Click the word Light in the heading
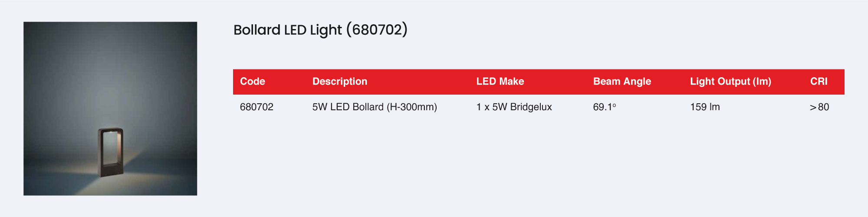Viewport: 868px width, 217px height. pos(325,30)
